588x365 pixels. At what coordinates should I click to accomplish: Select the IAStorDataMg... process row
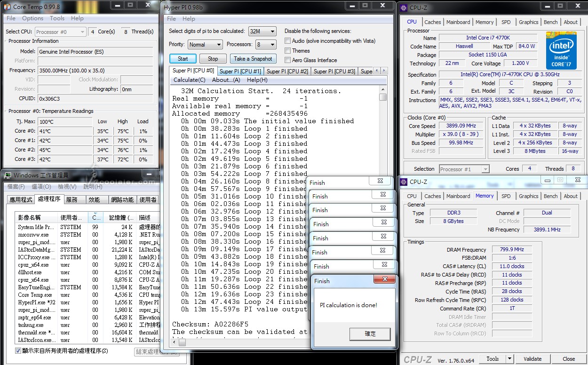[x=87, y=250]
